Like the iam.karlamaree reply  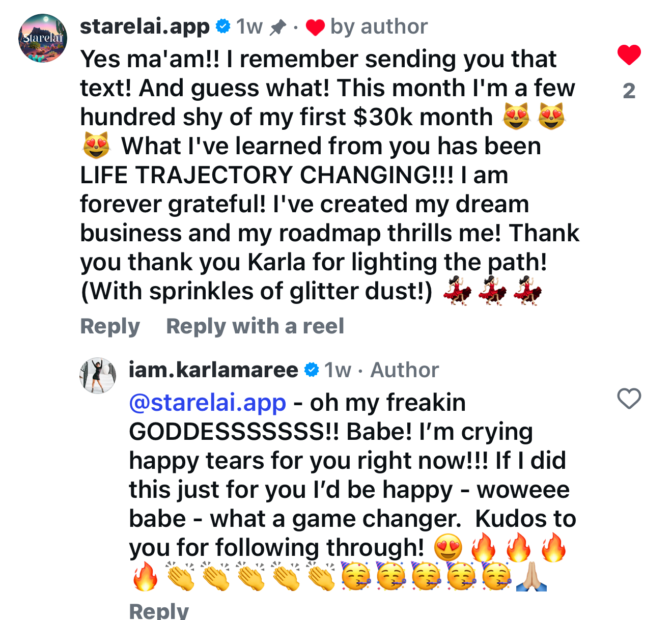point(629,399)
